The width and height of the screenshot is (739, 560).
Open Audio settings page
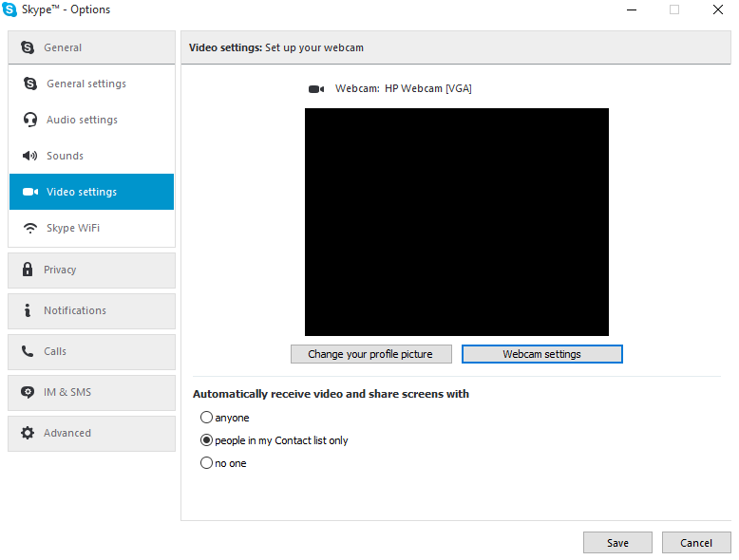(x=91, y=120)
